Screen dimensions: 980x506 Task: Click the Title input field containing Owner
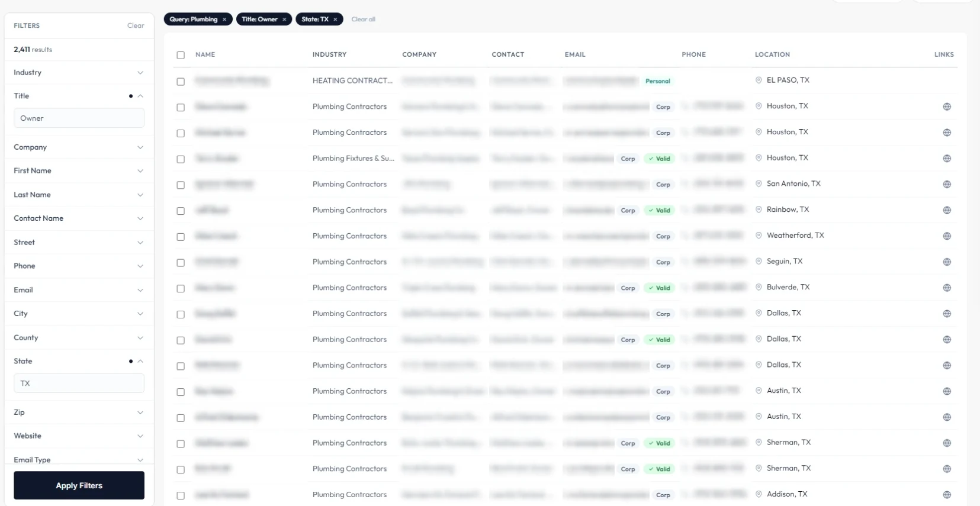(79, 118)
